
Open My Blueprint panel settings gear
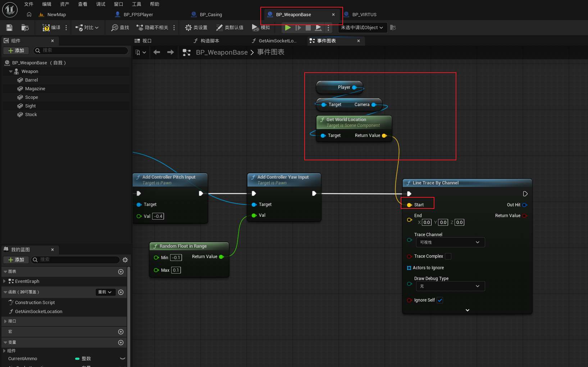tap(125, 260)
